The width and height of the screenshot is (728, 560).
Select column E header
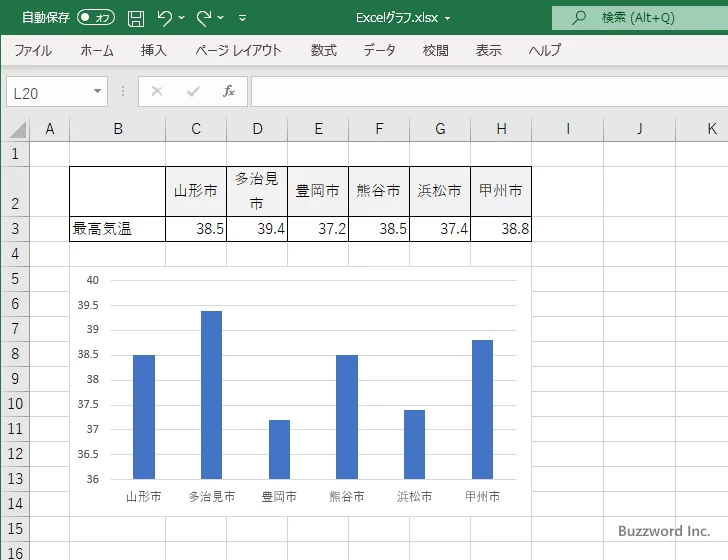point(318,129)
